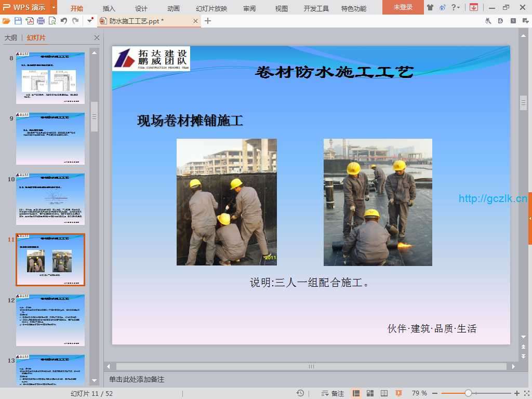This screenshot has width=532, height=399.
Task: Save the document with the floppy disk icon
Action: point(18,21)
